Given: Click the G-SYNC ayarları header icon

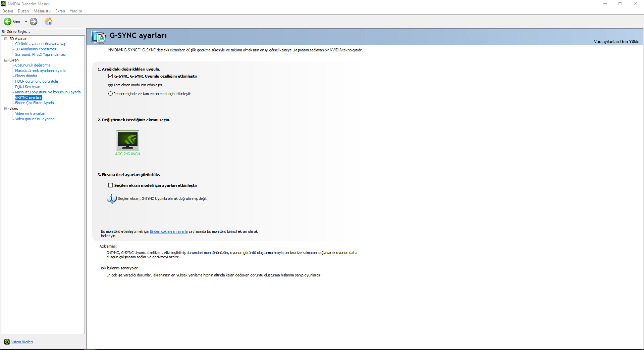Looking at the screenshot, I should (x=99, y=37).
